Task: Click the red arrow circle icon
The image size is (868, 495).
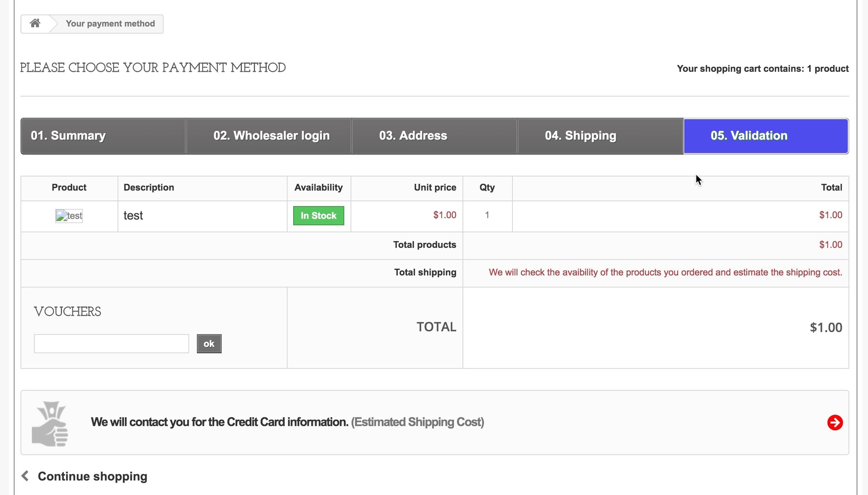Action: click(835, 423)
